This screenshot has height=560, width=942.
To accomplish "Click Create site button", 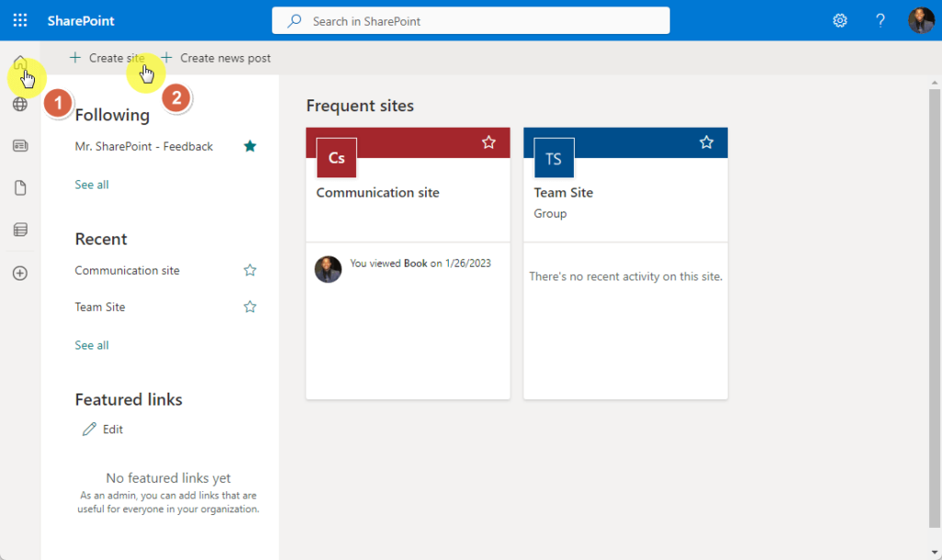I will tap(107, 58).
